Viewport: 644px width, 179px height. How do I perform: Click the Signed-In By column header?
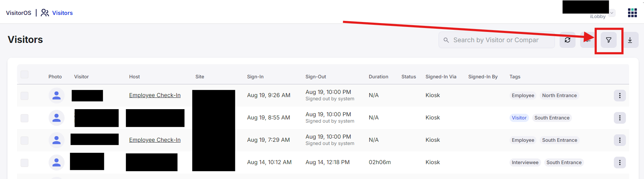click(x=483, y=77)
